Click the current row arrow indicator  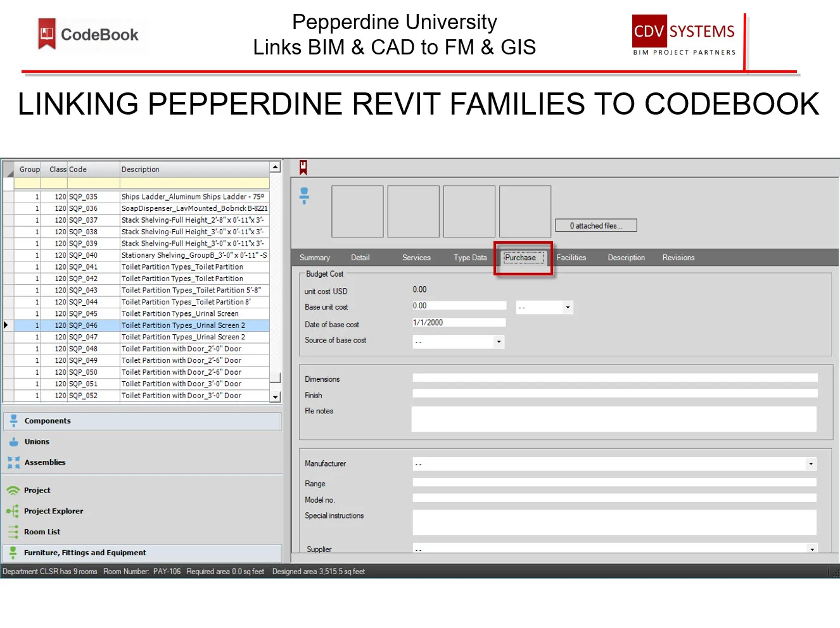[6, 325]
